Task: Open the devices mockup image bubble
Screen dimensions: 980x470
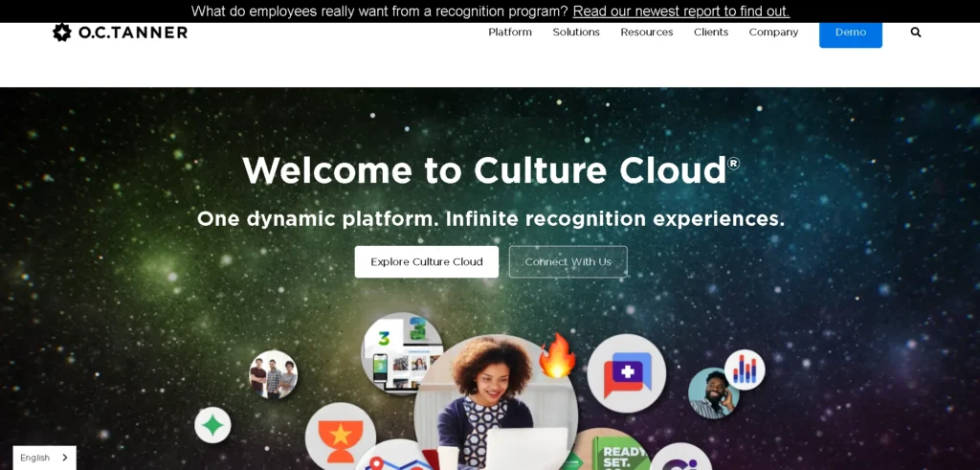Action: tap(403, 353)
